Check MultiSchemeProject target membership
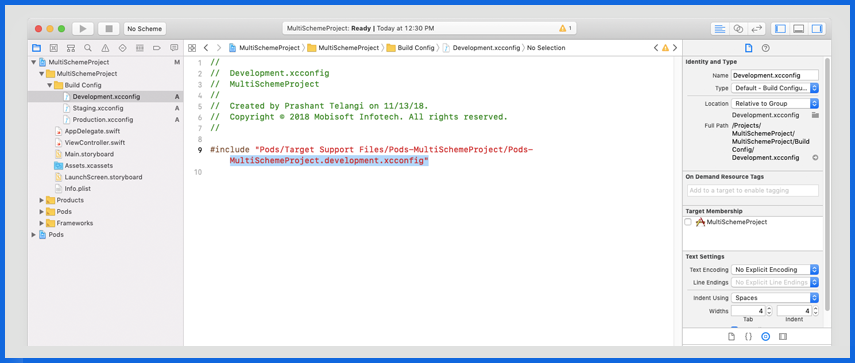 click(688, 222)
